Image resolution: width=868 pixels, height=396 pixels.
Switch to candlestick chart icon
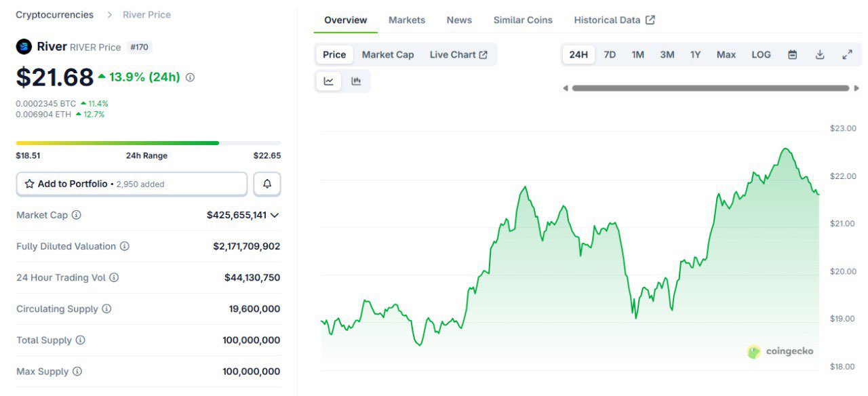point(356,81)
